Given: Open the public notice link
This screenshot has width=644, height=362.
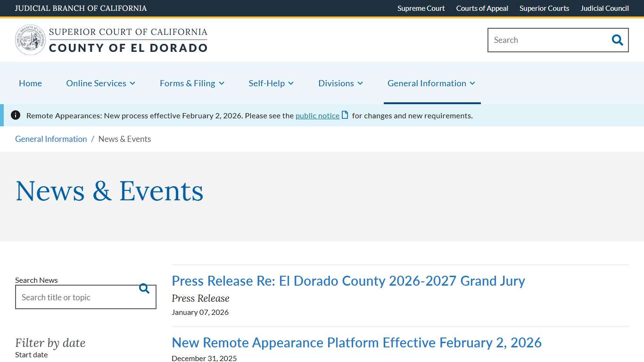Looking at the screenshot, I should (x=317, y=115).
